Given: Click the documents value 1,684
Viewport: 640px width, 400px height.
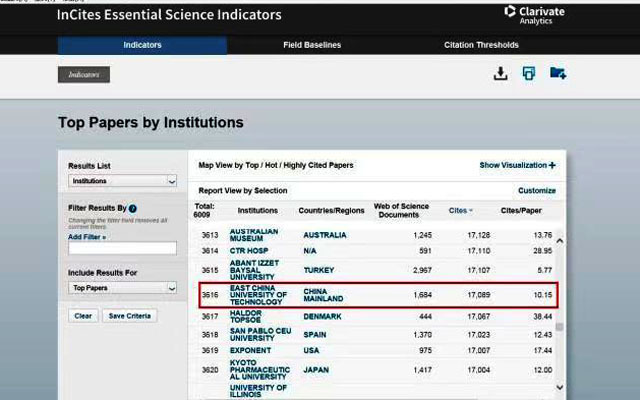Looking at the screenshot, I should [422, 295].
